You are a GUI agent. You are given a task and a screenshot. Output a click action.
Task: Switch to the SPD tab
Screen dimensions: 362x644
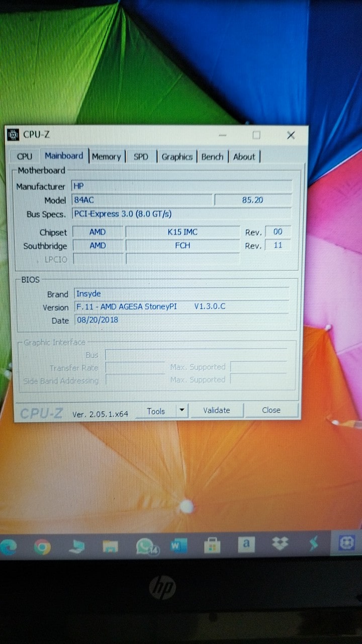[141, 157]
